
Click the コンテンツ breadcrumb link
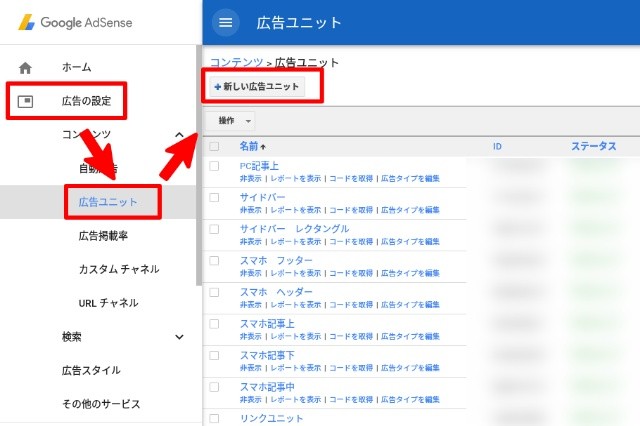[237, 62]
